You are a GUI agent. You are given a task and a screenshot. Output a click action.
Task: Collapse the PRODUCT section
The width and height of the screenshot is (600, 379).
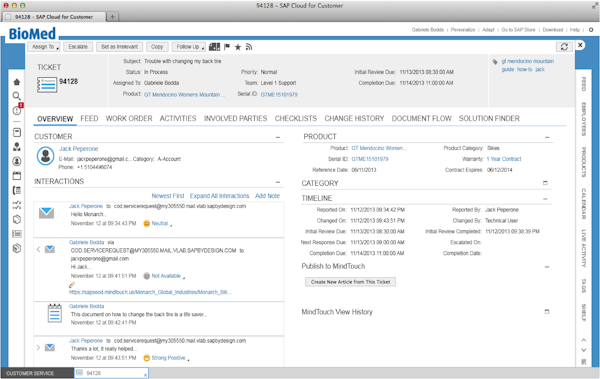coord(547,137)
